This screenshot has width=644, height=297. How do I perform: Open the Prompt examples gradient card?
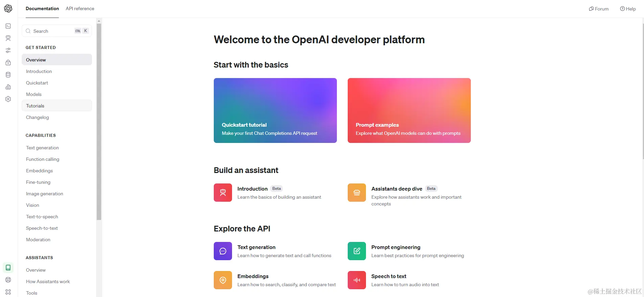[409, 110]
